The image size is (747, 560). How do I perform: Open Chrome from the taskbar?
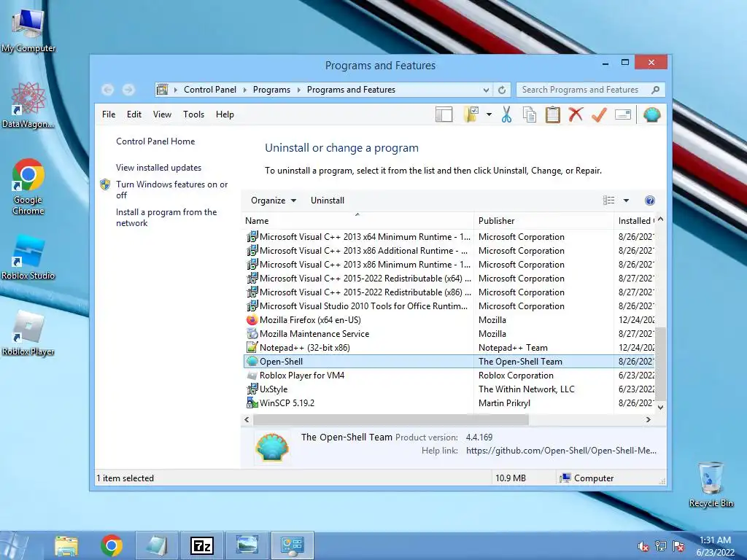click(112, 545)
